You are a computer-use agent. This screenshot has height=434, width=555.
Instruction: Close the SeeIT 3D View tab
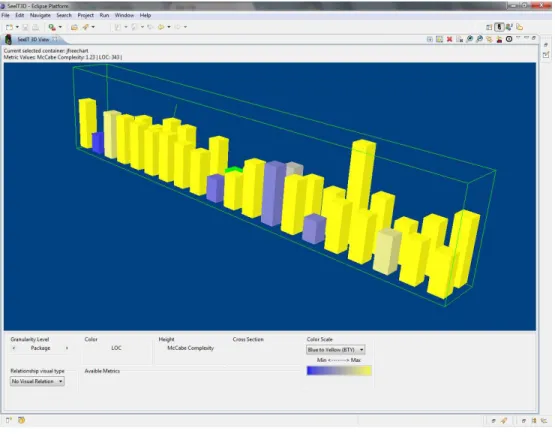pyautogui.click(x=55, y=39)
